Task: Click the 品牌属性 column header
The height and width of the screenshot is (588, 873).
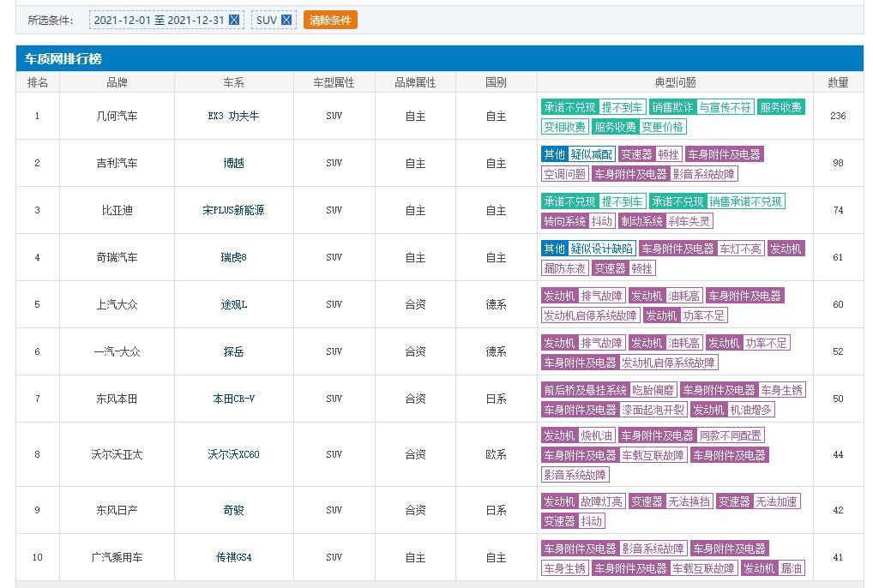Action: (415, 82)
